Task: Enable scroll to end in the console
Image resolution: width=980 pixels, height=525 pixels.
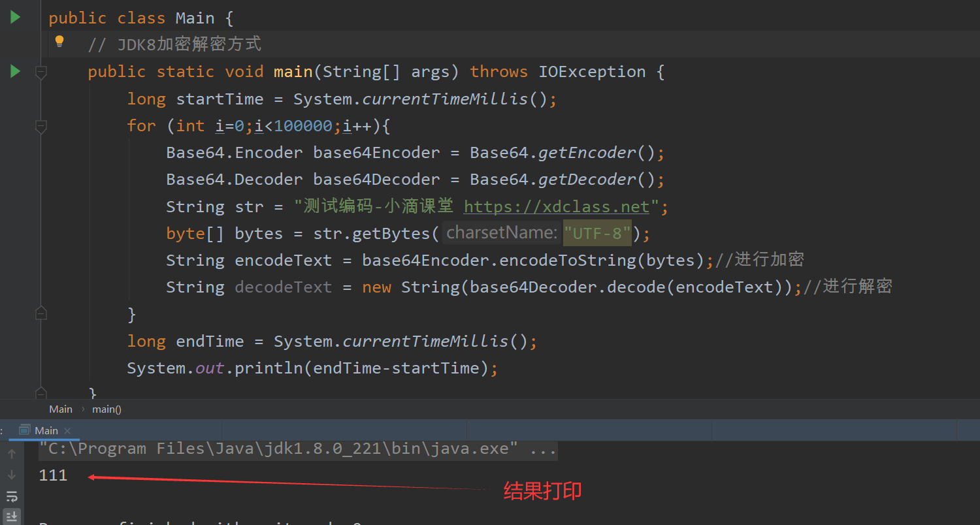Action: (x=12, y=514)
